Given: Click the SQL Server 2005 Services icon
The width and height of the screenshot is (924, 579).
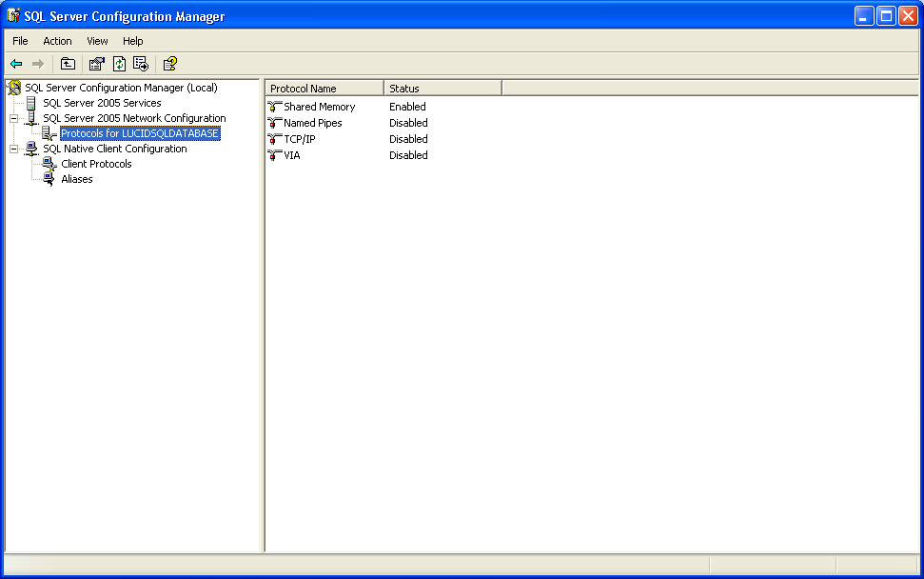Looking at the screenshot, I should 31,103.
